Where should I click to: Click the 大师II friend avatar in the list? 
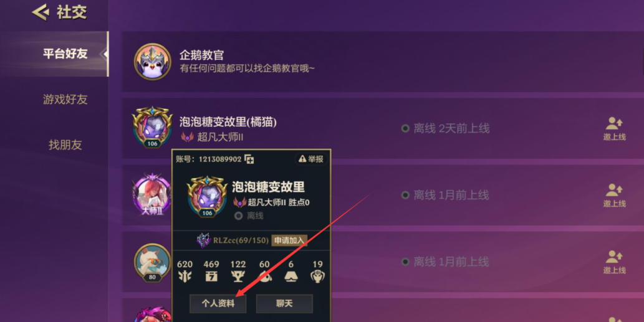151,194
